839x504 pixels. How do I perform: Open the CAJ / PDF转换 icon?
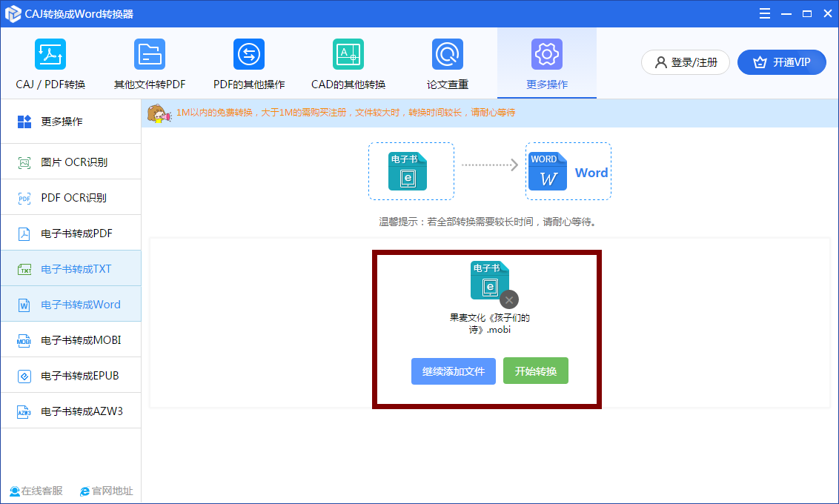point(50,54)
